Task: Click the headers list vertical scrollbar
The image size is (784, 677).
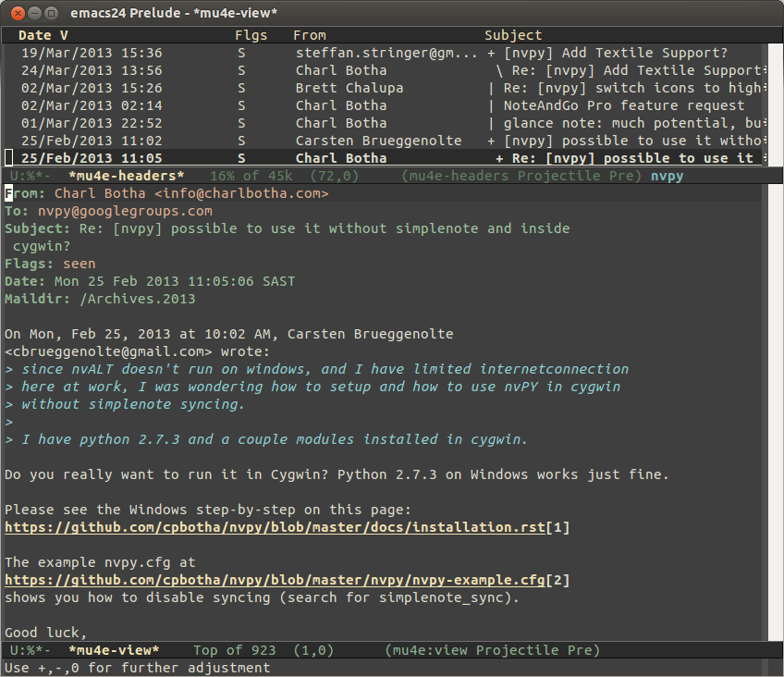Action: pos(775,105)
